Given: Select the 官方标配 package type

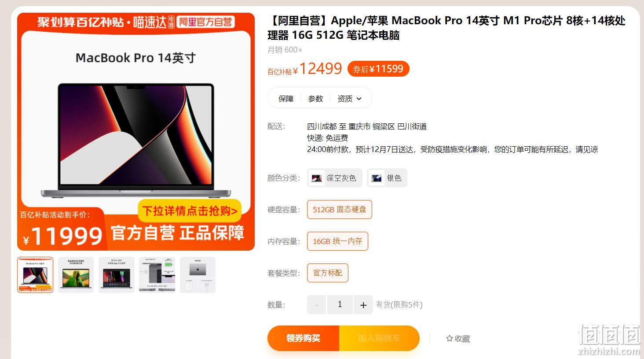Looking at the screenshot, I should (x=328, y=273).
